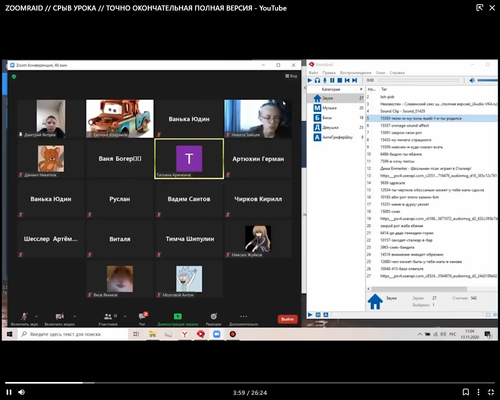Toggle the muted microphone in Zoom
500x400 pixels.
(24, 316)
